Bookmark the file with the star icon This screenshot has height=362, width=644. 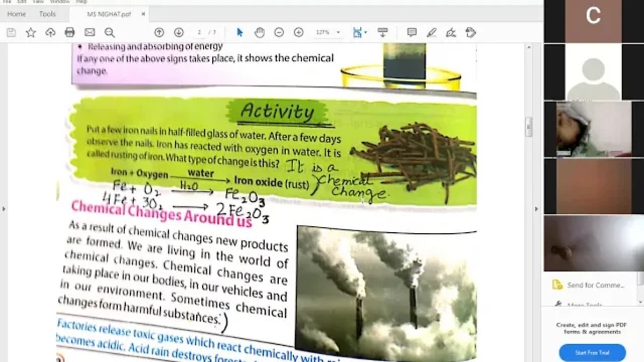point(31,33)
